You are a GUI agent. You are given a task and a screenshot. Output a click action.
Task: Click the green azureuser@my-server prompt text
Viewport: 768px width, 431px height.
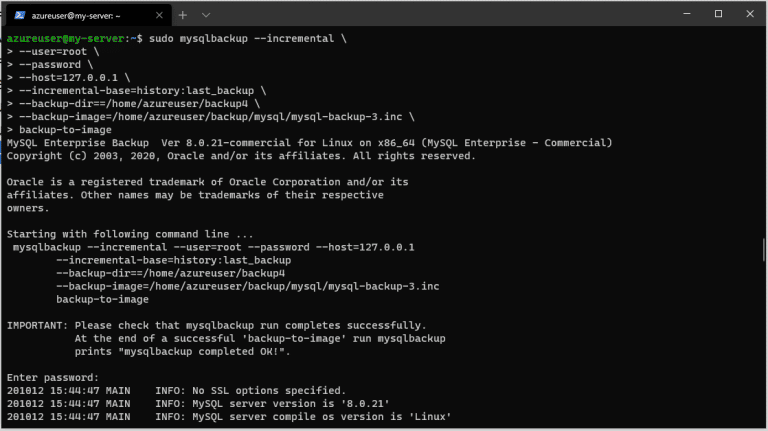[66, 39]
